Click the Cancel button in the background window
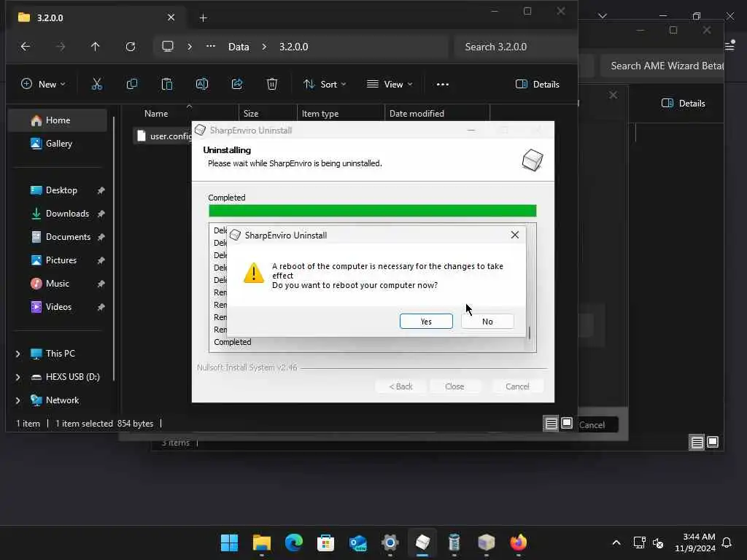 [x=592, y=425]
